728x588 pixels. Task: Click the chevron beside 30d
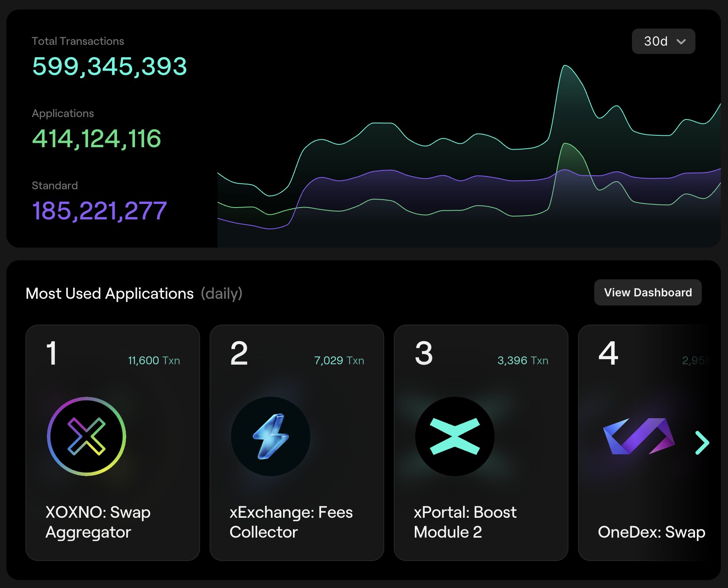[x=681, y=42]
